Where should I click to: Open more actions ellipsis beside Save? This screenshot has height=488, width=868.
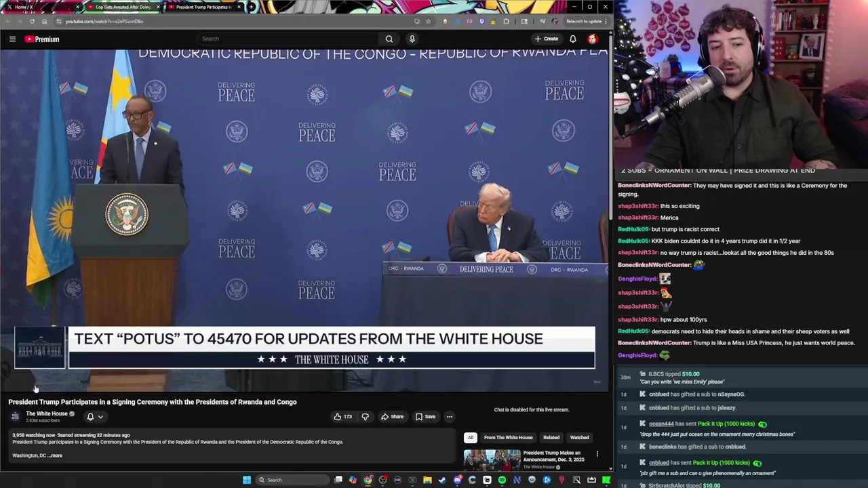point(449,416)
